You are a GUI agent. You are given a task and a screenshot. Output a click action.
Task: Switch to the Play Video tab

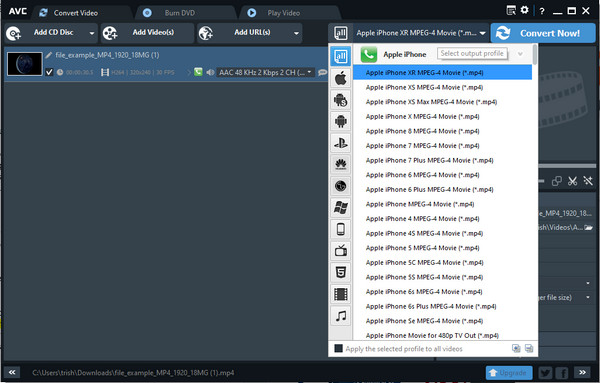284,13
